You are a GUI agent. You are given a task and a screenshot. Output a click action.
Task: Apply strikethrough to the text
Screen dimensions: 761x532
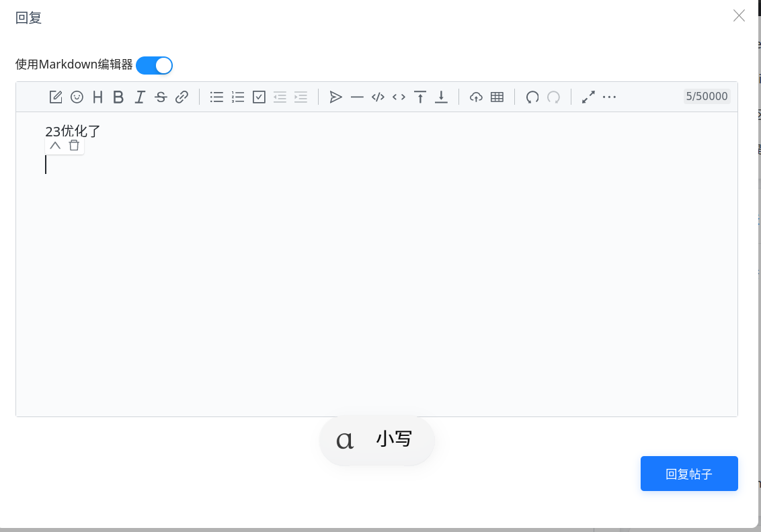click(161, 97)
